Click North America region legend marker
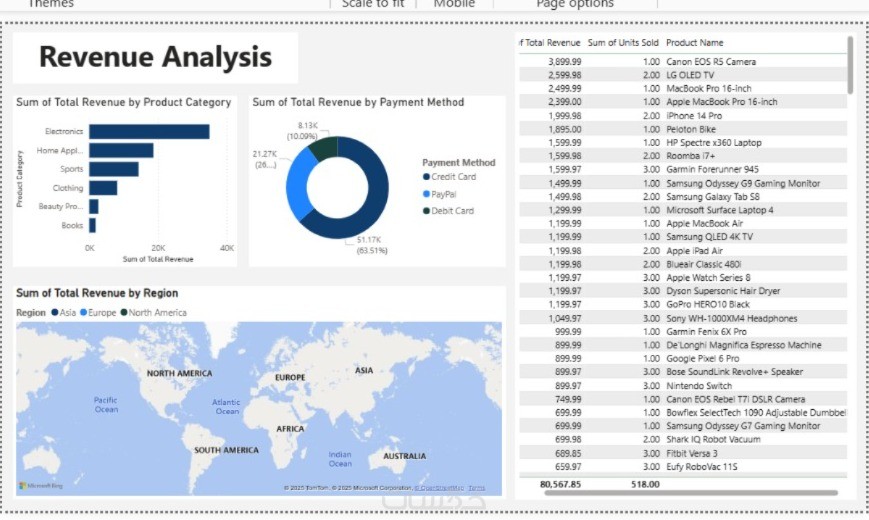Image resolution: width=869 pixels, height=520 pixels. [x=124, y=313]
